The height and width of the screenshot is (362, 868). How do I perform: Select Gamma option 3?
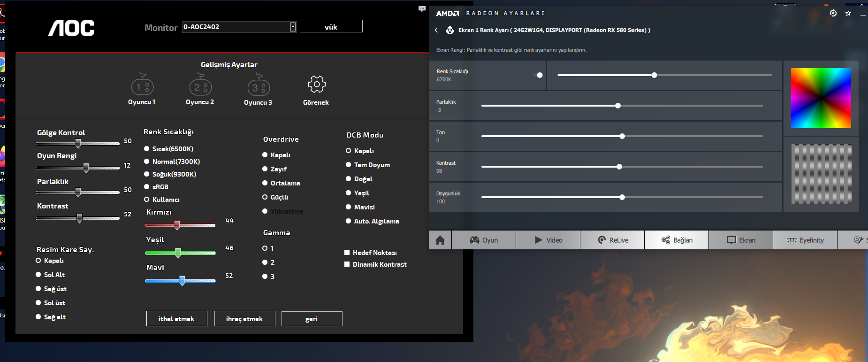point(265,277)
